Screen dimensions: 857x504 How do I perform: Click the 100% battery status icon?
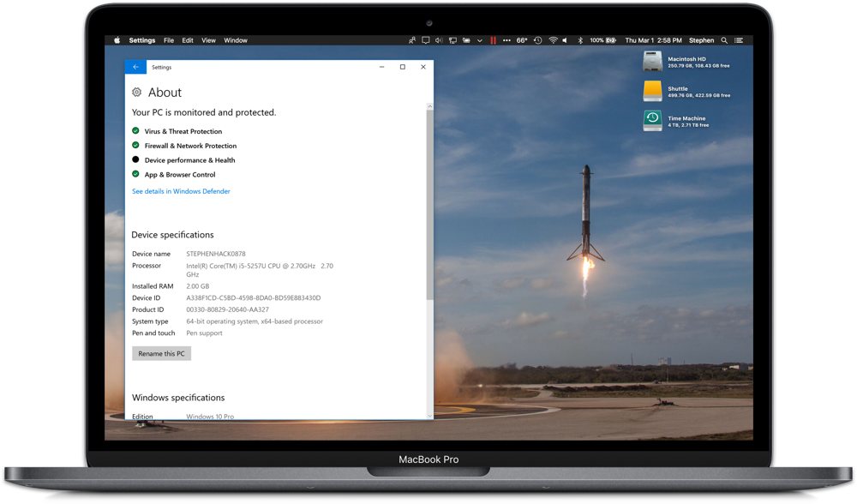point(602,40)
